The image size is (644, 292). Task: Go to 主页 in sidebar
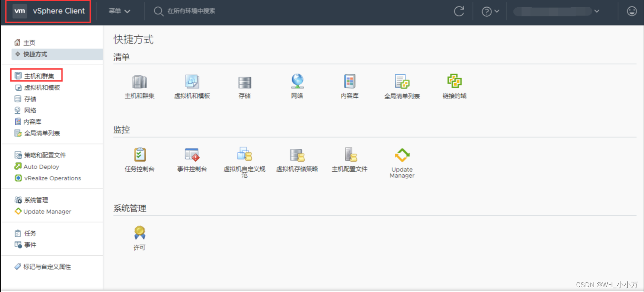[x=25, y=42]
